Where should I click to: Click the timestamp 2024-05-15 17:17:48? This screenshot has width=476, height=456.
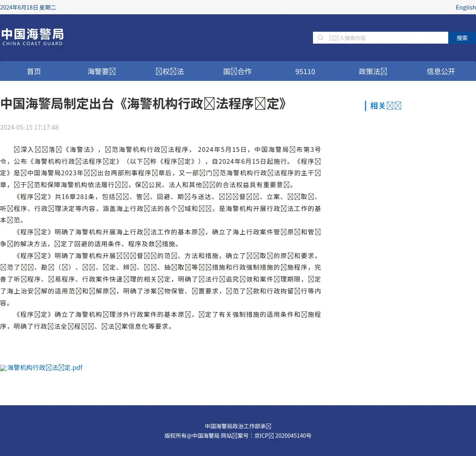pyautogui.click(x=29, y=127)
